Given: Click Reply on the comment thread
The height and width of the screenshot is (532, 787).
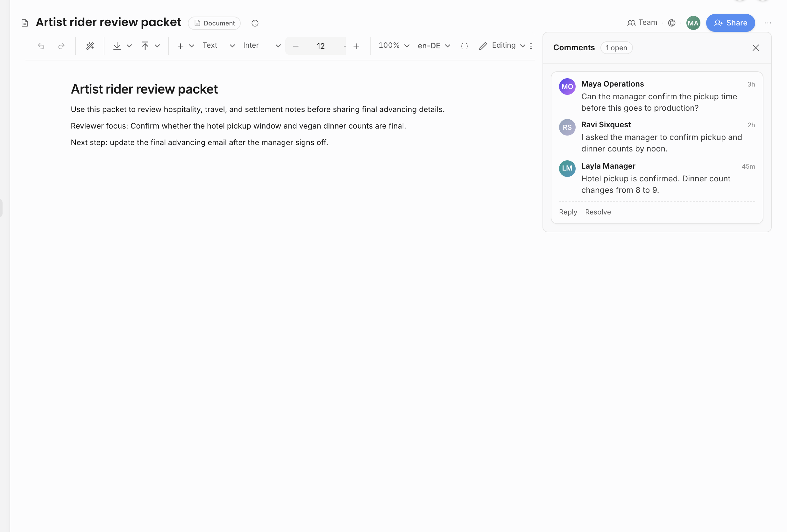Looking at the screenshot, I should pyautogui.click(x=568, y=212).
